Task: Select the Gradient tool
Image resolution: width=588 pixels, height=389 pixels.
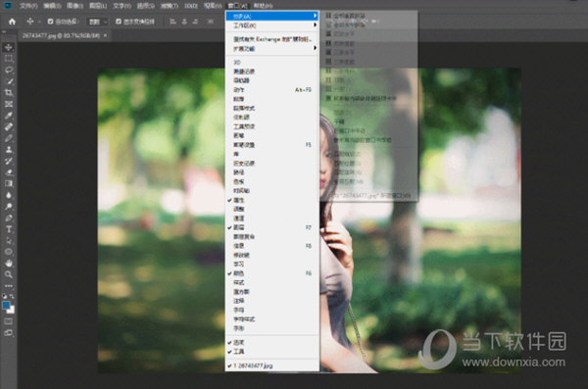Action: coord(9,183)
